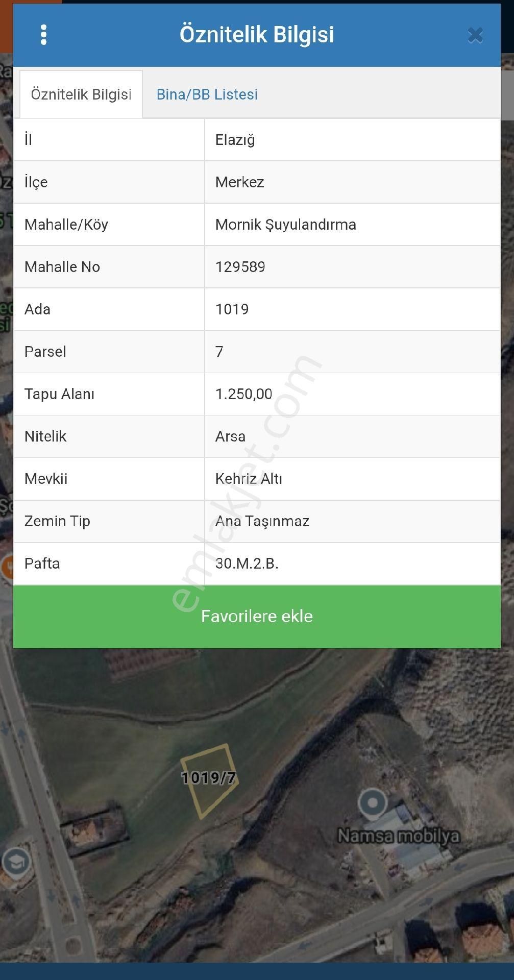Viewport: 514px width, 980px height.
Task: Click the Nitelik value Arsa
Action: (x=230, y=436)
